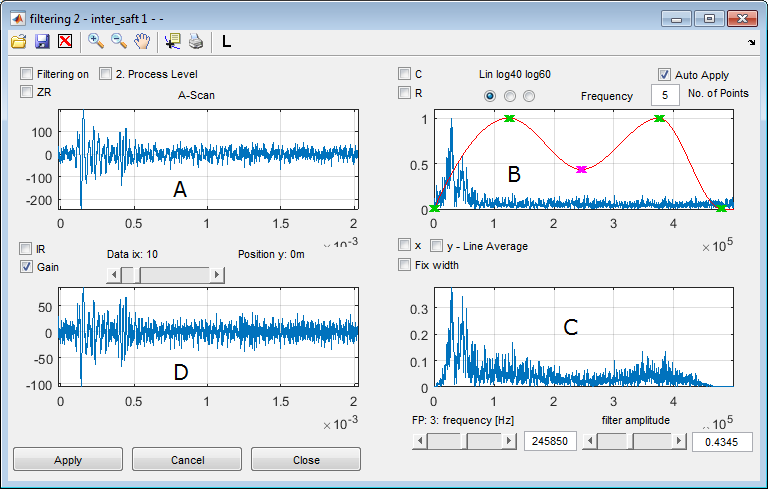Expand the toolbar overflow arrow at right
Screen dimensions: 768x489
(751, 42)
